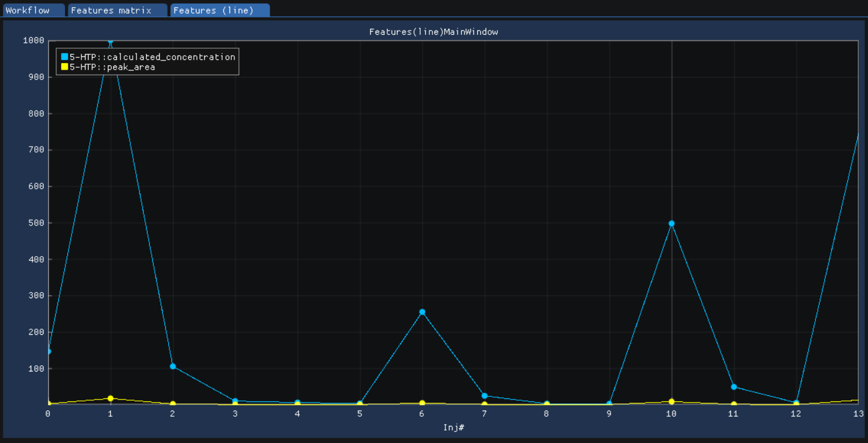Click the x-axis tick label 13

click(858, 414)
